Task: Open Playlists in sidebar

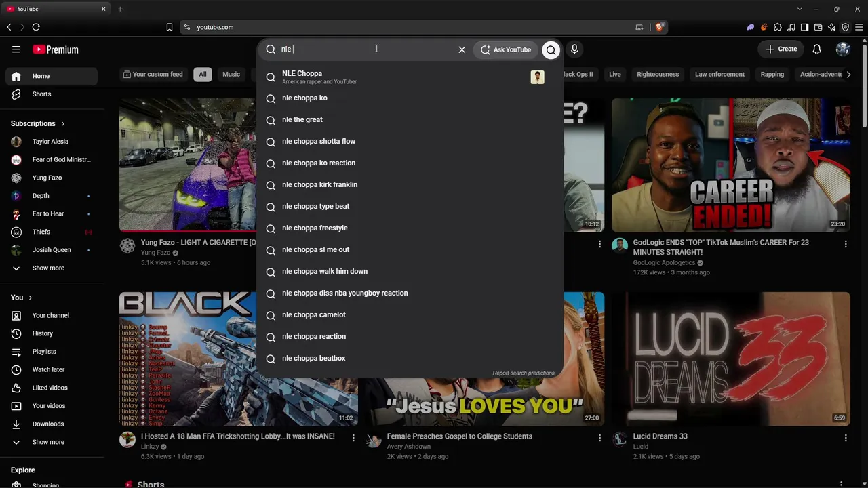Action: [52, 352]
